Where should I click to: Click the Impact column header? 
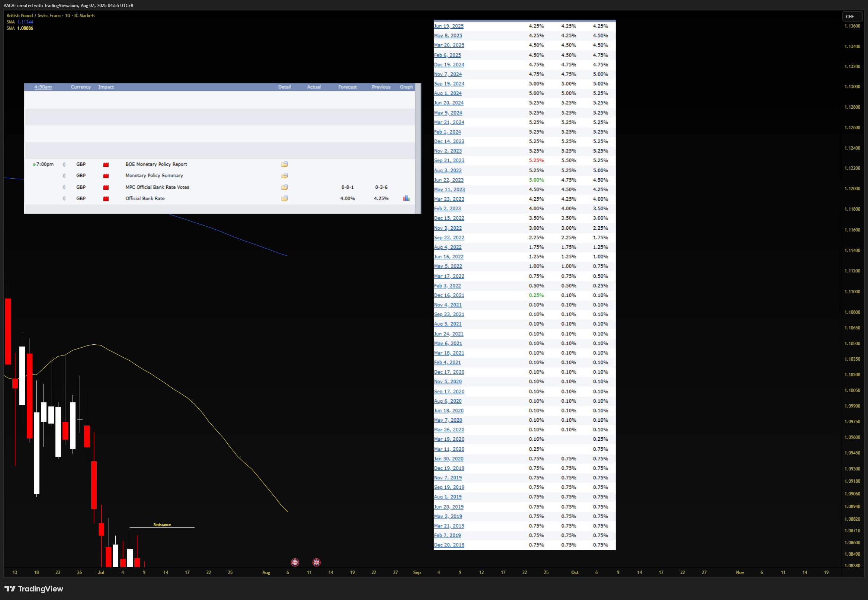[x=106, y=87]
